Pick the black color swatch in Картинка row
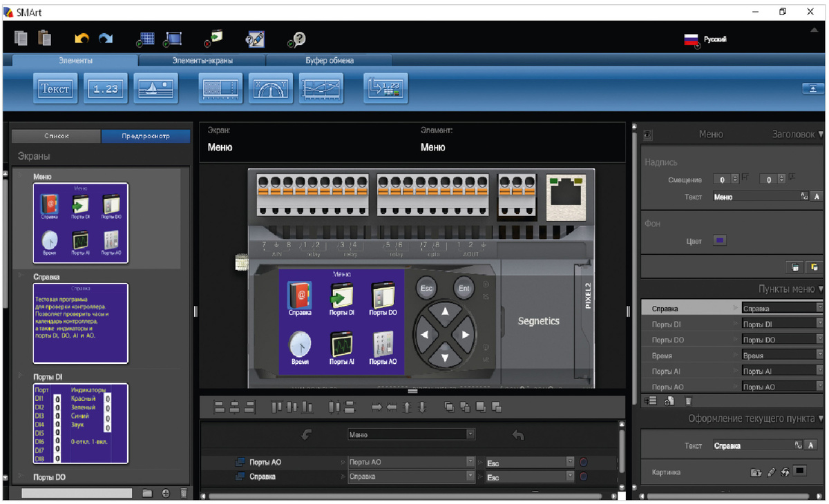This screenshot has height=504, width=829. (x=799, y=472)
